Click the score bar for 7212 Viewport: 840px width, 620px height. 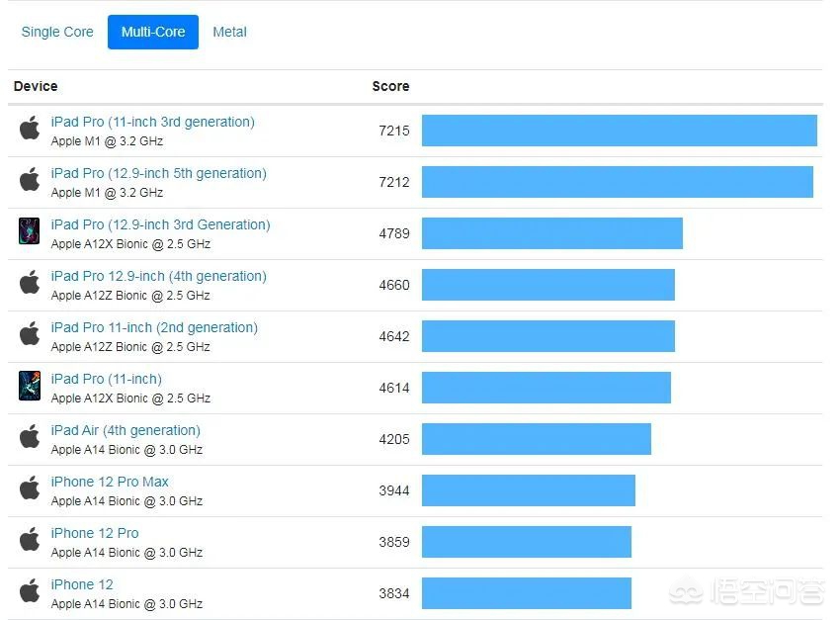(x=618, y=182)
